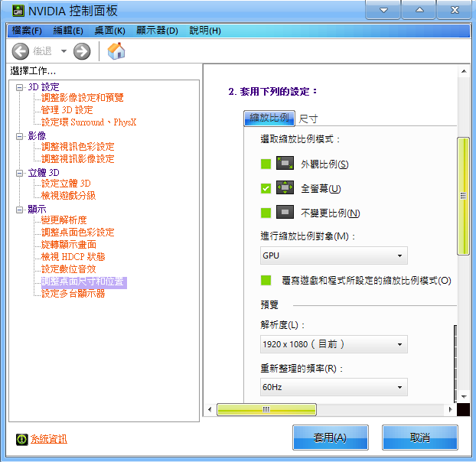Image resolution: width=476 pixels, height=462 pixels.
Task: Open the 編輯(E) menu
Action: click(68, 31)
